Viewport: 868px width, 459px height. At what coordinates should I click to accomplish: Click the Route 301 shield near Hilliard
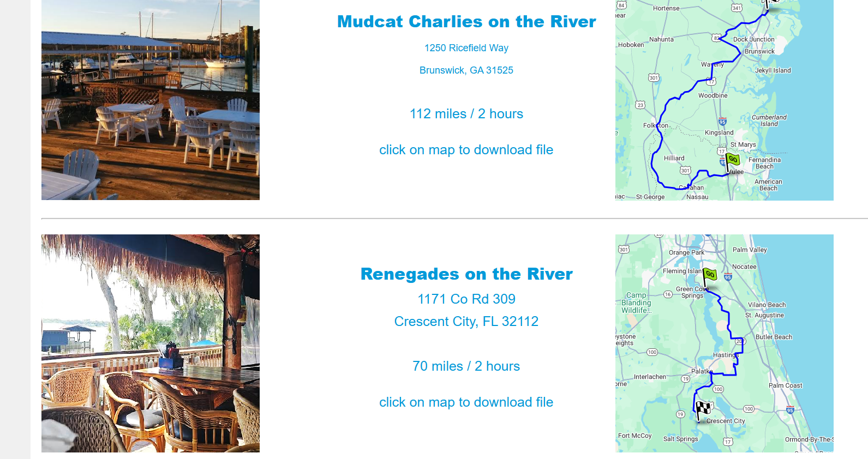pyautogui.click(x=685, y=171)
